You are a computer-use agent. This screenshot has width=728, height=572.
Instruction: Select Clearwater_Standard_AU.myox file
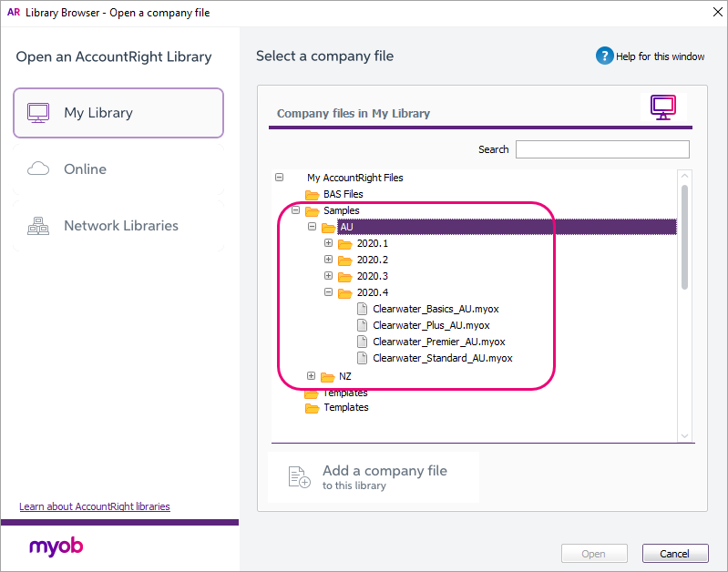442,359
